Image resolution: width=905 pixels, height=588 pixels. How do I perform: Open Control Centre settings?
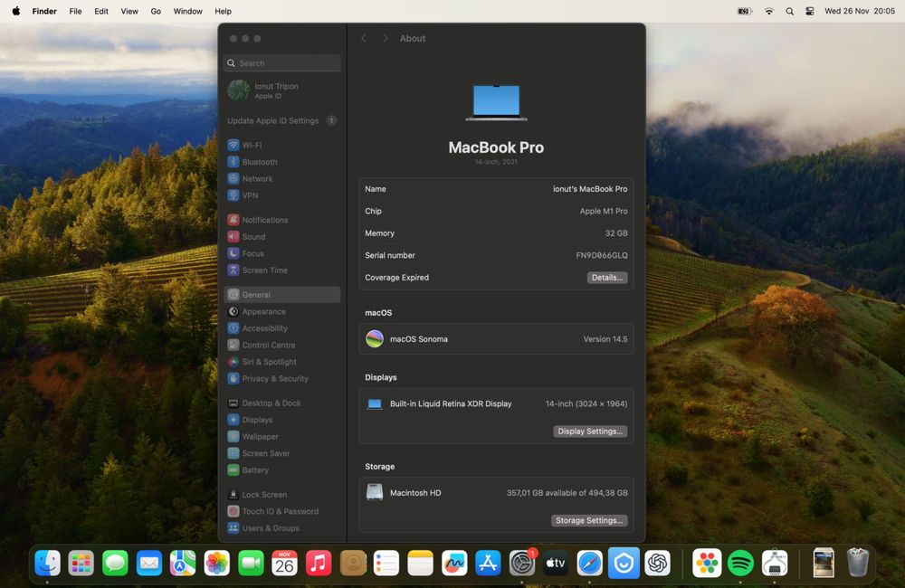[x=281, y=345]
